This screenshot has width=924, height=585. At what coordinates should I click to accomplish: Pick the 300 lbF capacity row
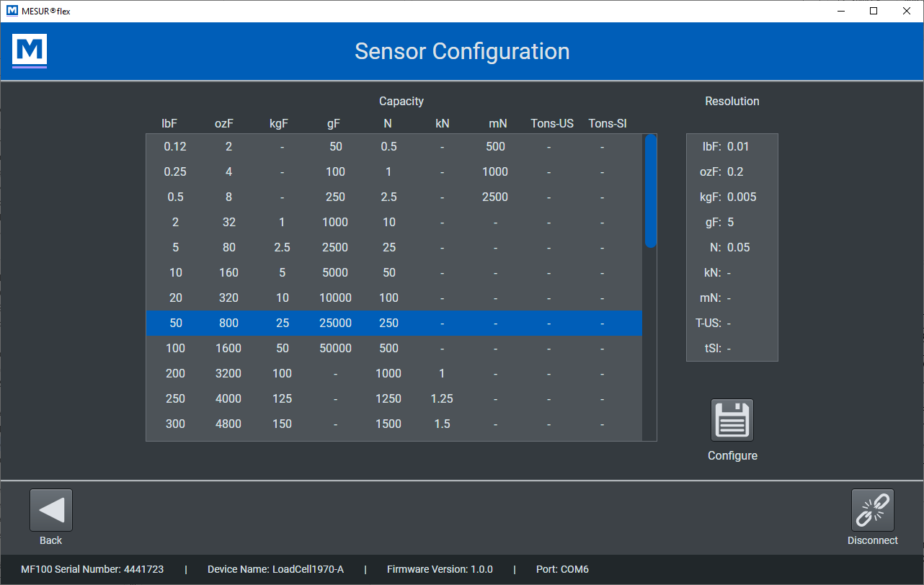[394, 424]
